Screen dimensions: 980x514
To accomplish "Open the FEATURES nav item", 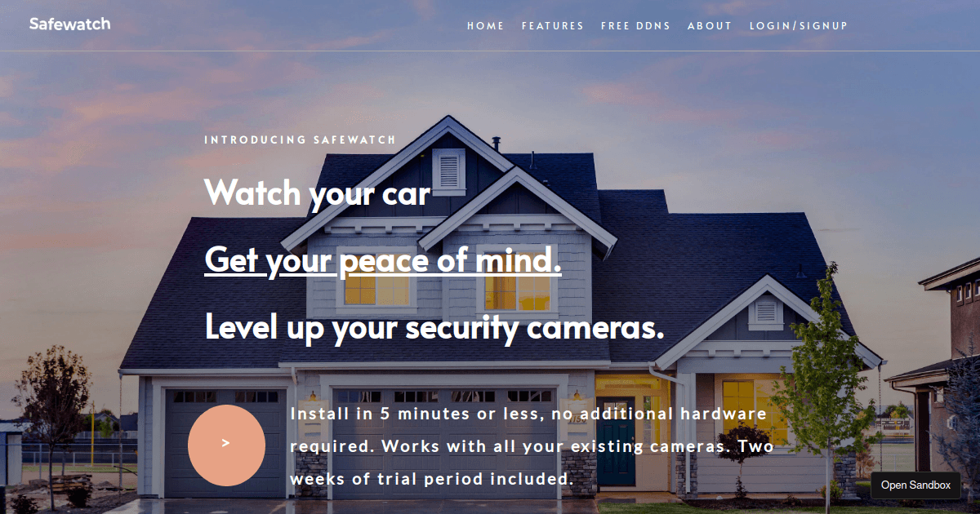I will [553, 26].
